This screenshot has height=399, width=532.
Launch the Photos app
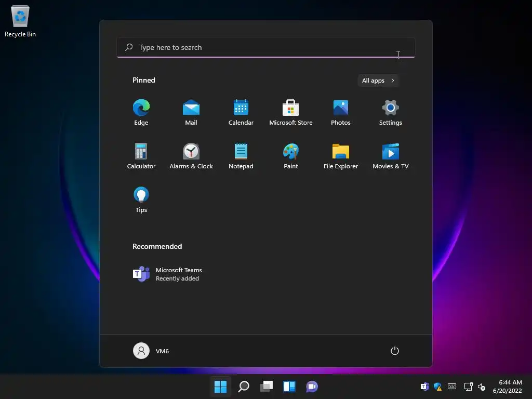coord(341,112)
